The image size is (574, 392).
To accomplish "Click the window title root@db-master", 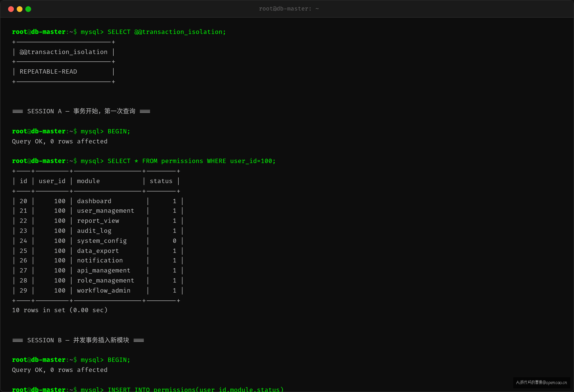I will (289, 9).
